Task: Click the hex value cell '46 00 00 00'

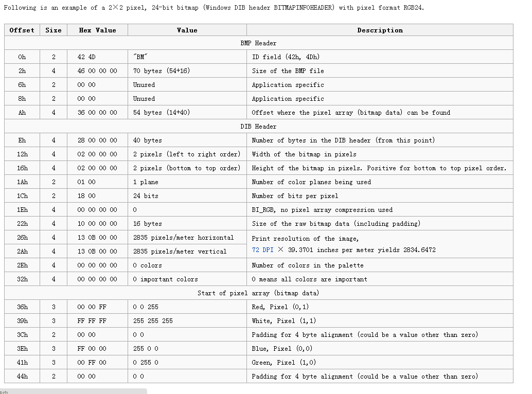Action: tap(97, 71)
